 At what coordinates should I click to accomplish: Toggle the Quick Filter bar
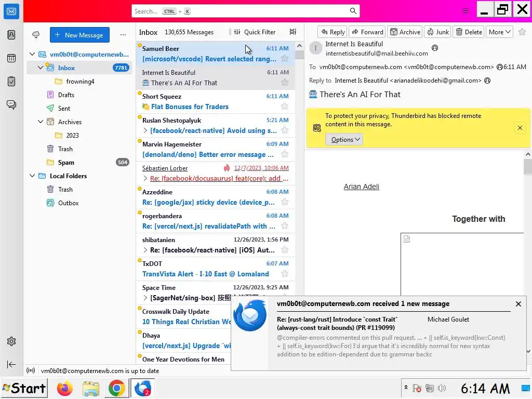click(x=256, y=32)
